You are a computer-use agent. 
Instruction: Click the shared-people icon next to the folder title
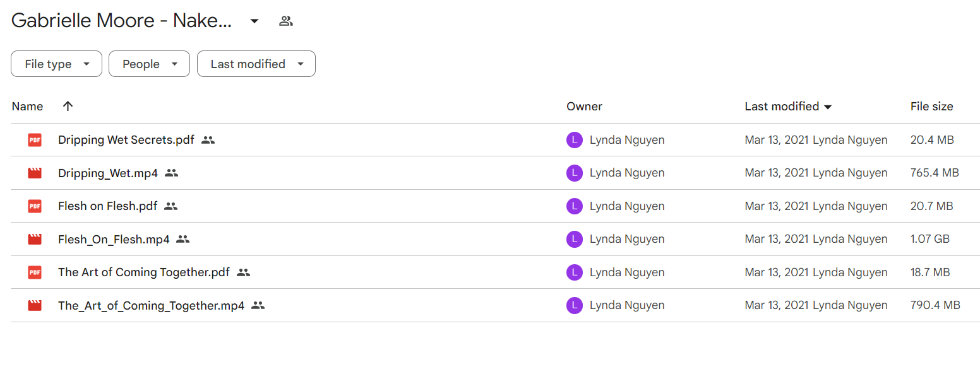286,21
